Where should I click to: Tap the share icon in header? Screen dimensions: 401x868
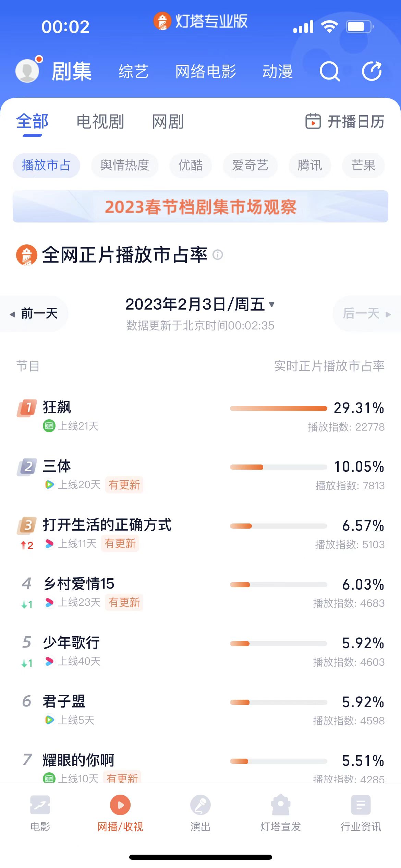coord(372,71)
